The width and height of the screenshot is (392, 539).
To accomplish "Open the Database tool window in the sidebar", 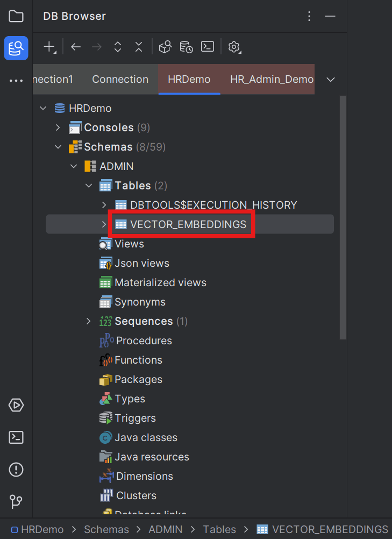I will click(16, 48).
